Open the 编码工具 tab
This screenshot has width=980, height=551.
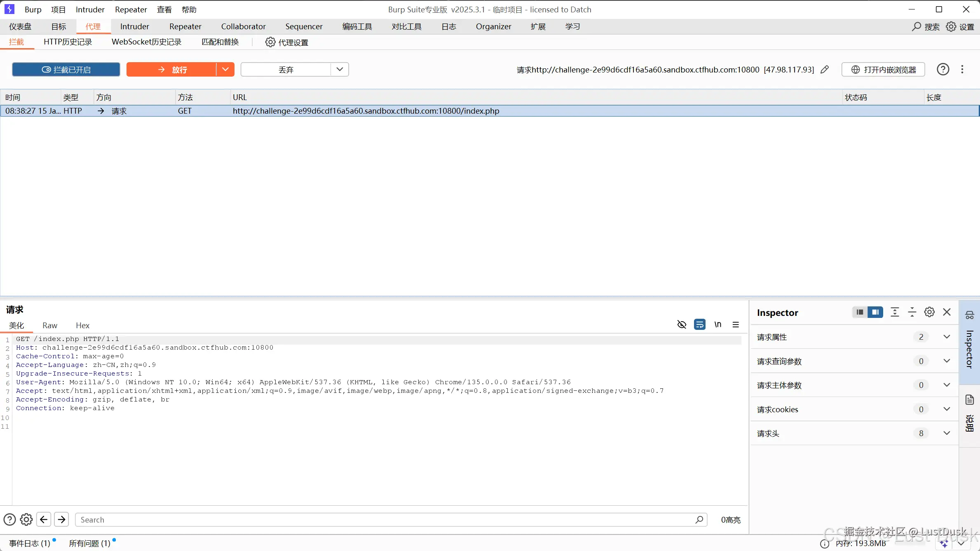tap(357, 27)
